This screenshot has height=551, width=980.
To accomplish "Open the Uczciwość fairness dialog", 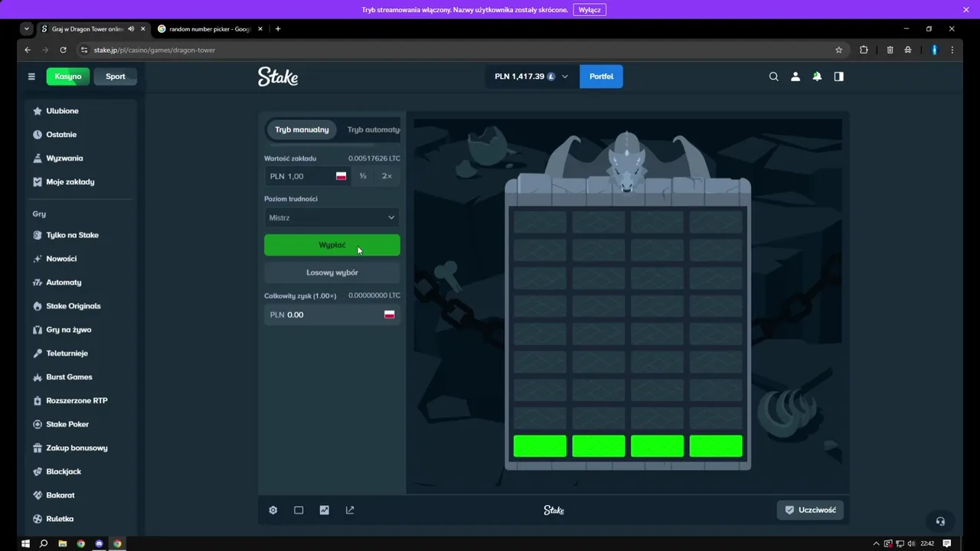I will coord(811,510).
